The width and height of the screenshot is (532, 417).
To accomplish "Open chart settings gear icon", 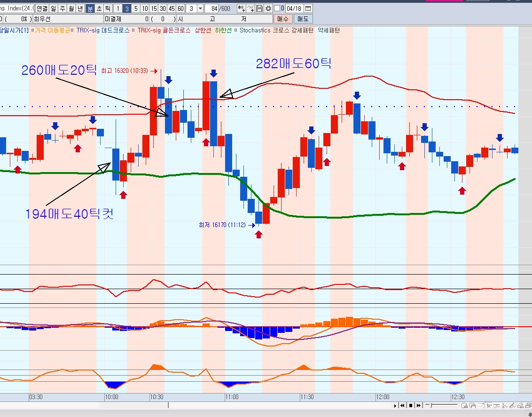I will point(268,8).
